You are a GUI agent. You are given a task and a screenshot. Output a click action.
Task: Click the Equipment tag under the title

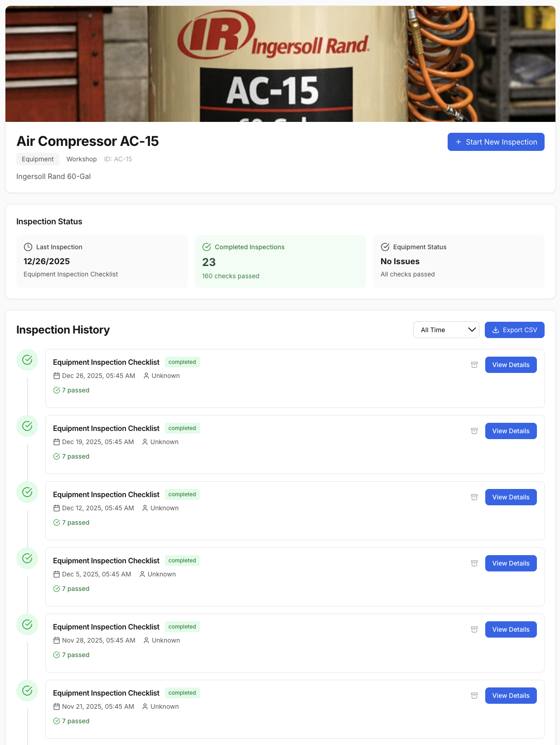(x=38, y=159)
